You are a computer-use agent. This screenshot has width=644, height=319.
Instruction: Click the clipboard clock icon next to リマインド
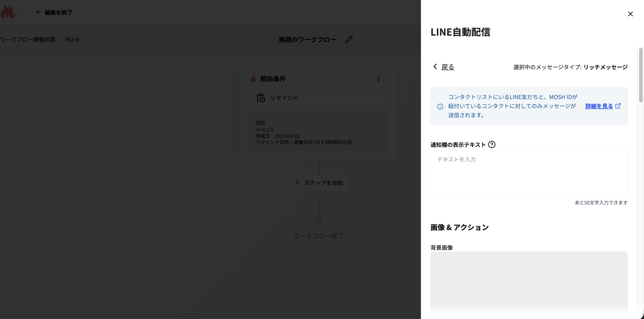(261, 98)
